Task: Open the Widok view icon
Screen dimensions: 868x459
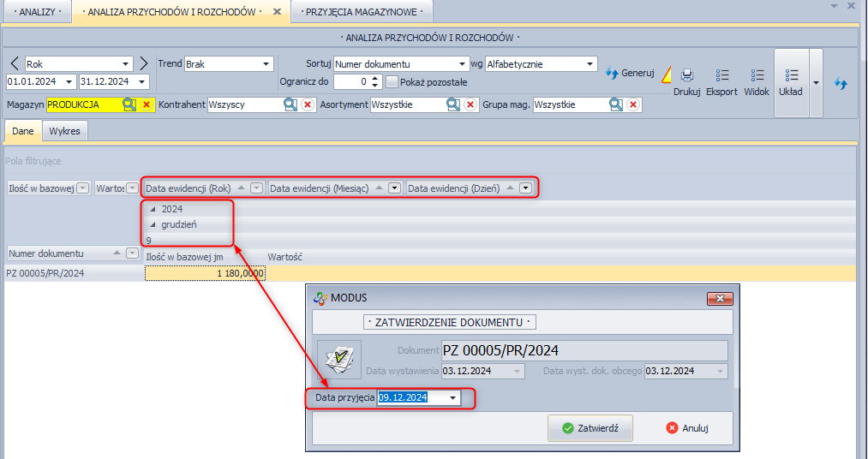Action: [756, 76]
